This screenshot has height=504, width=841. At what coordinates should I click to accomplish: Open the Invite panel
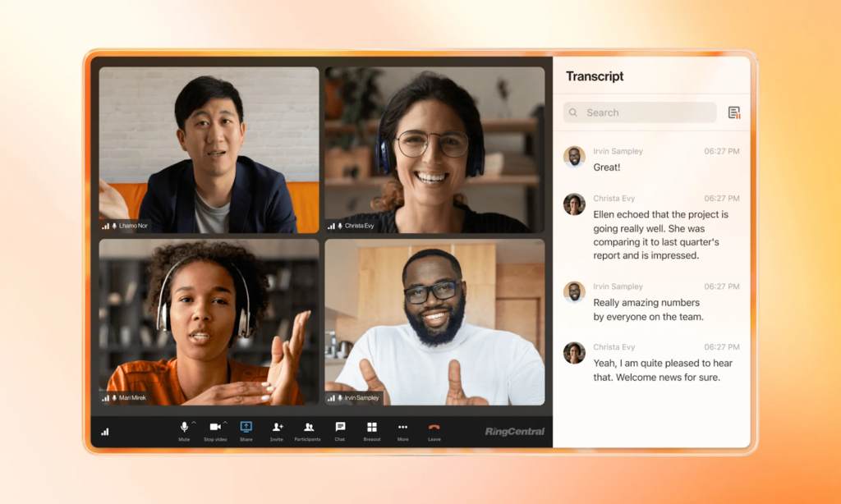pyautogui.click(x=277, y=427)
